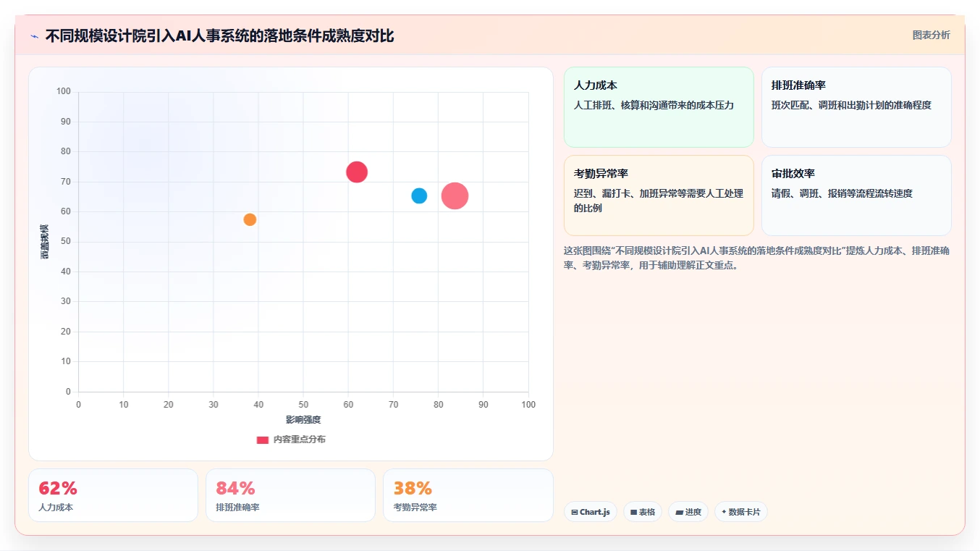Image resolution: width=980 pixels, height=551 pixels.
Task: Select the blue bubble at impact strength 76
Action: [x=419, y=195]
